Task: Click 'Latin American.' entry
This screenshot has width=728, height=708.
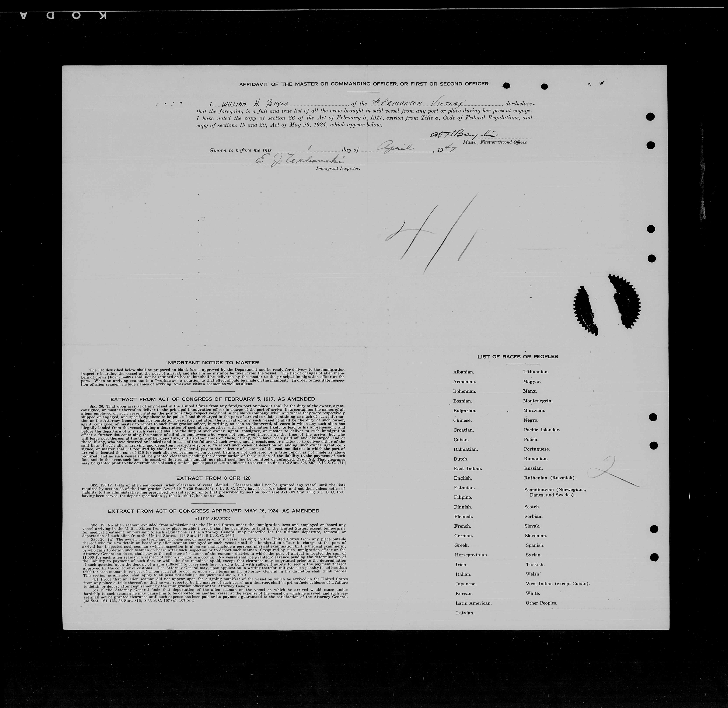Action: point(473,603)
